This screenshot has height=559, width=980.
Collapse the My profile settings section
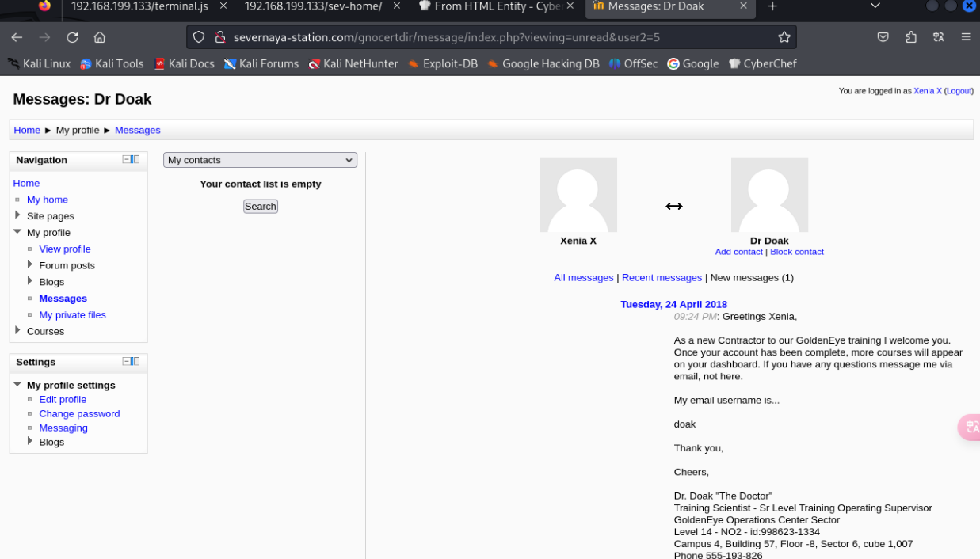coord(17,385)
